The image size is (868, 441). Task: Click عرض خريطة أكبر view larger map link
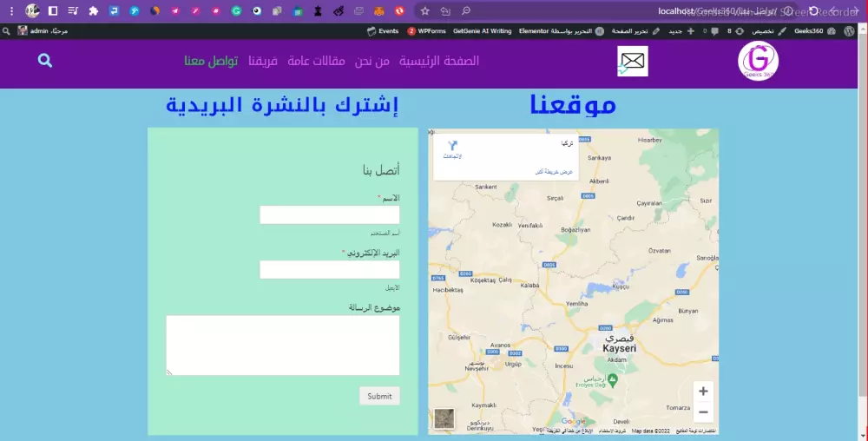(x=554, y=172)
